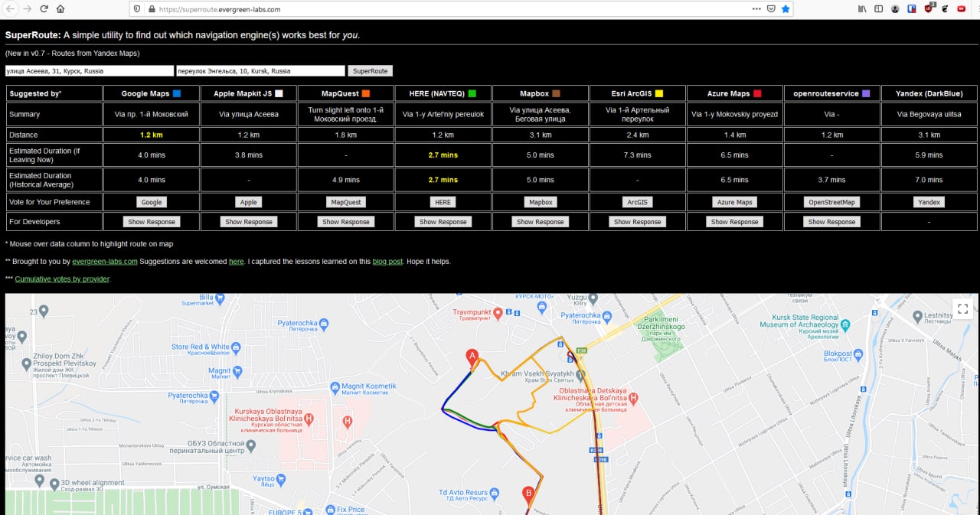Show Response for Apple Mapkit JS column
980x515 pixels.
pyautogui.click(x=249, y=221)
